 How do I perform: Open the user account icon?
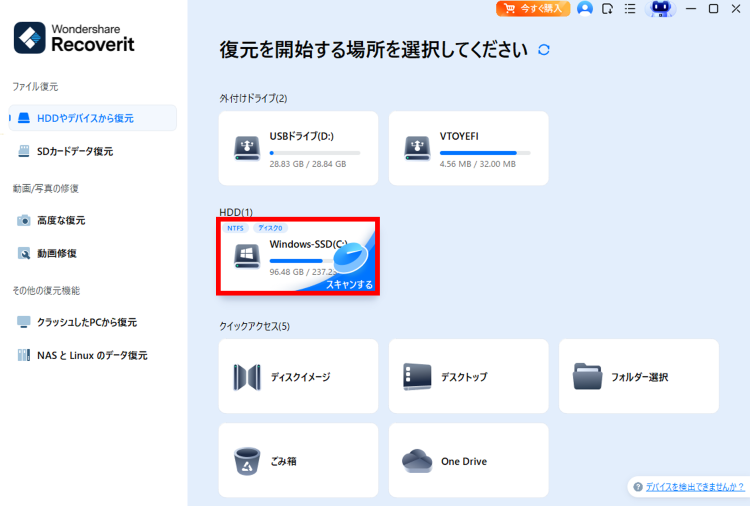pos(585,9)
